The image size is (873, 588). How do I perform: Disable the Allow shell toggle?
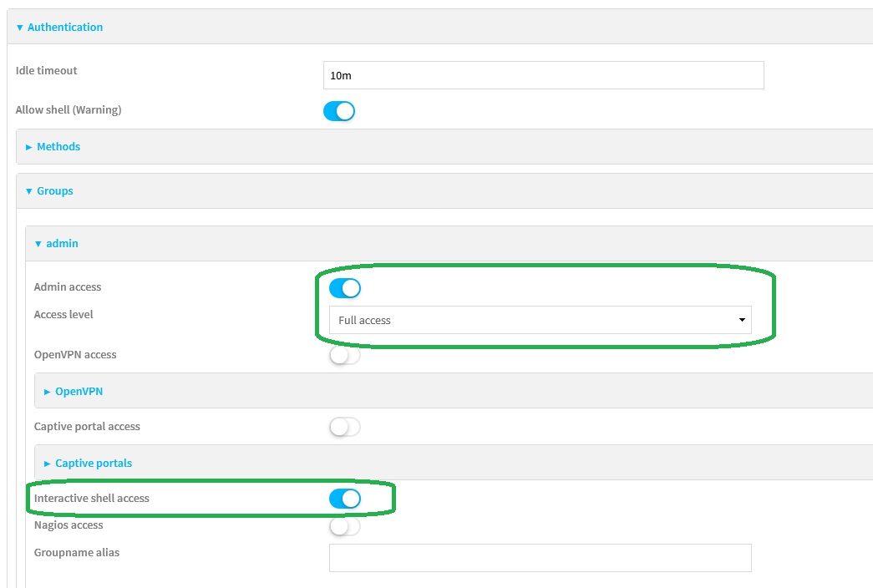tap(339, 111)
